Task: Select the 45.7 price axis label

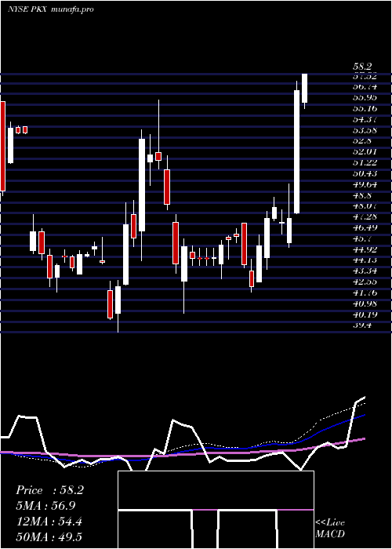Action: (x=362, y=238)
